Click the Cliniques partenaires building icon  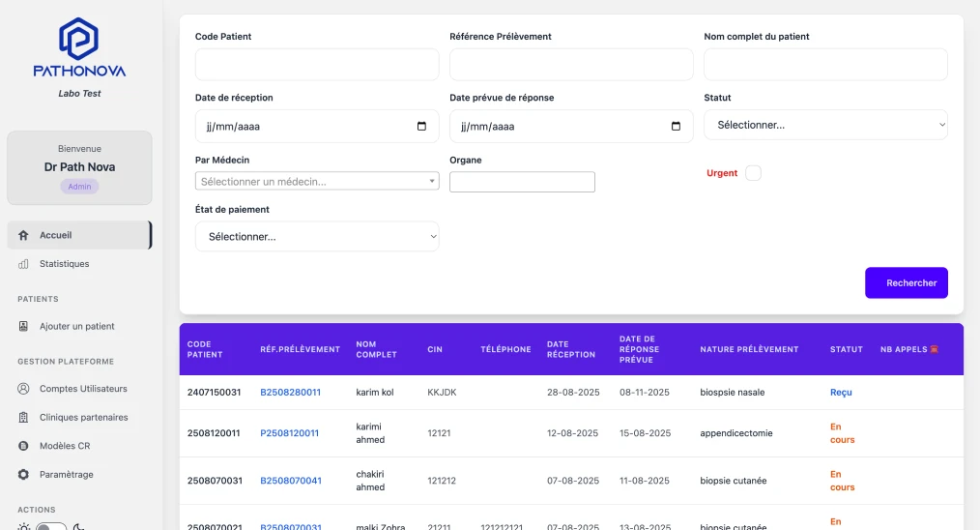[x=23, y=418]
